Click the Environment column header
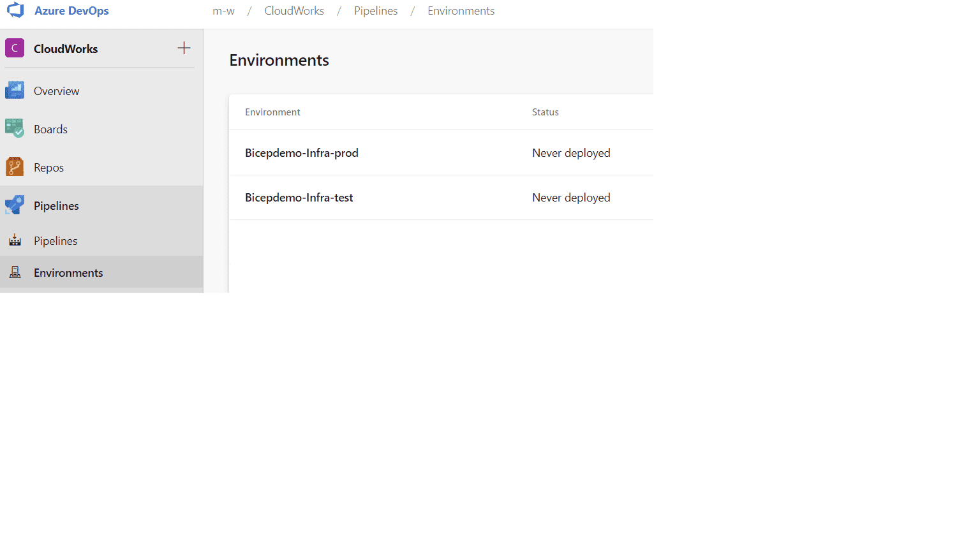The width and height of the screenshot is (980, 551). pos(272,112)
